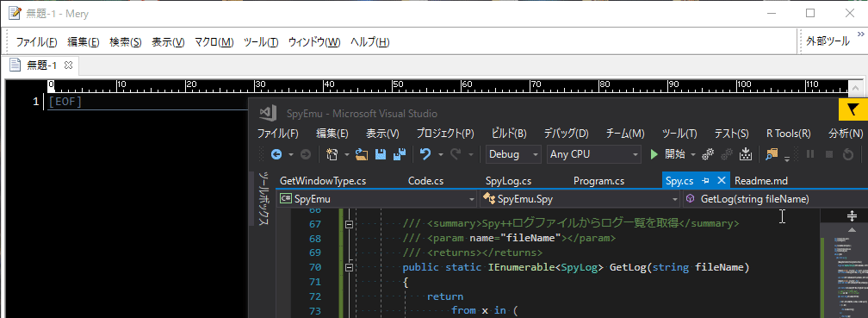Click Navigate Backward arrow in Visual Studio
Viewport: 868px width, 318px height.
[x=276, y=154]
